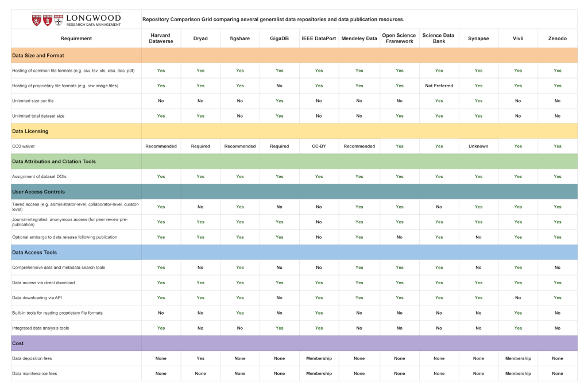Select the 'Data deposition fees' row label
The width and height of the screenshot is (588, 391).
[x=32, y=358]
